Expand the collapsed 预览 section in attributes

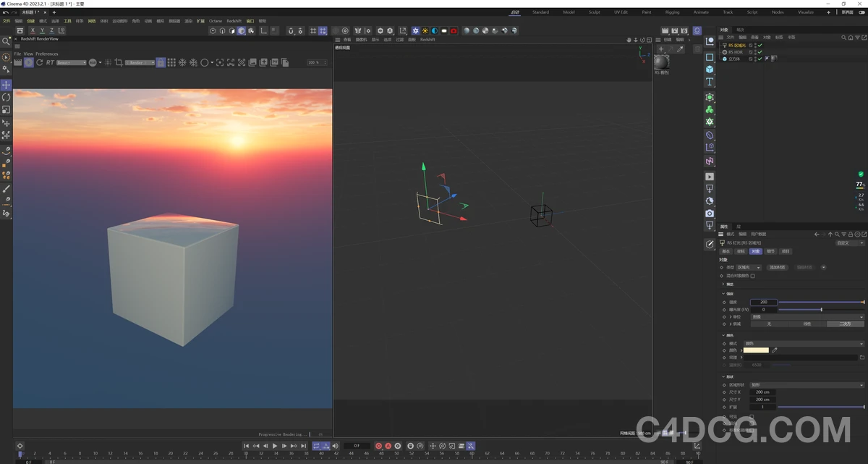[x=723, y=284]
